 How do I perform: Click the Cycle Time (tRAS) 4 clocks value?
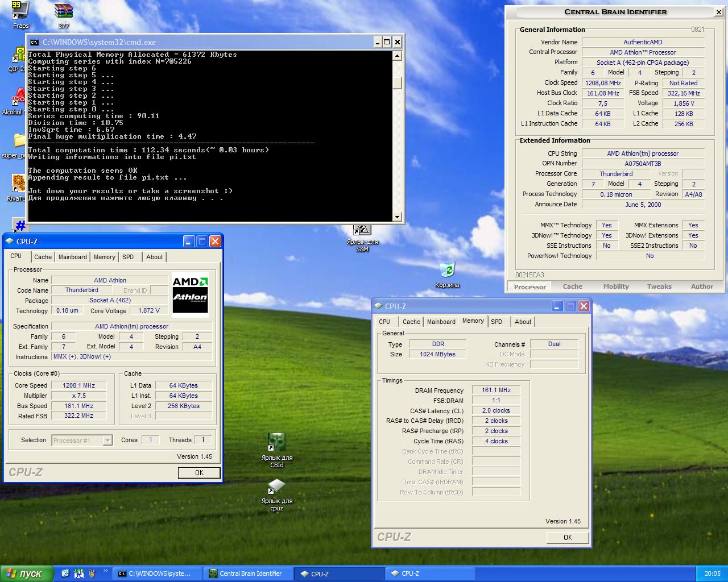pos(497,441)
